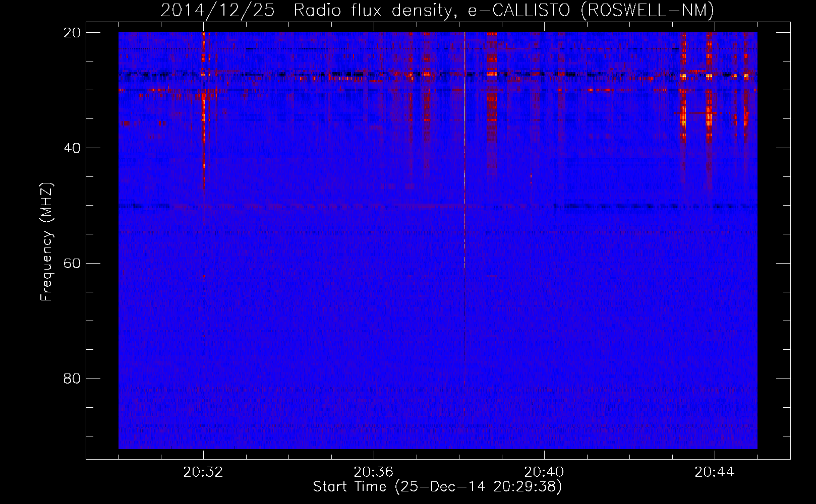Click the frequency tick label 40

coord(73,148)
